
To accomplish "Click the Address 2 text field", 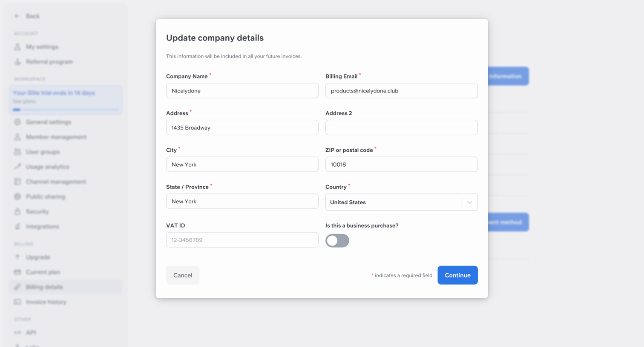I will coord(401,127).
